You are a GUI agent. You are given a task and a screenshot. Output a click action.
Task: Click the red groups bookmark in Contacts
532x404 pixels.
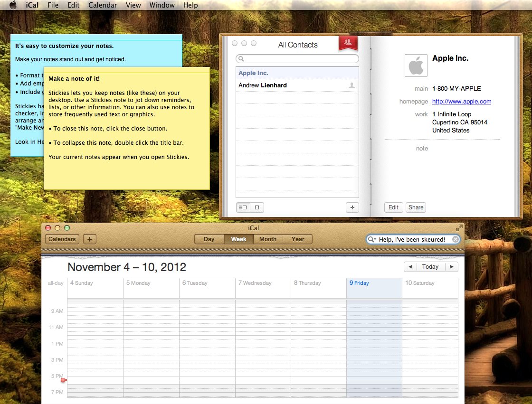(x=348, y=43)
